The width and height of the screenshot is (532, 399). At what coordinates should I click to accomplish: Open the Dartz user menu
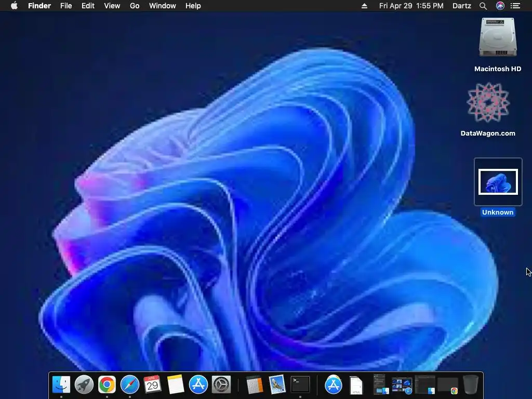462,6
